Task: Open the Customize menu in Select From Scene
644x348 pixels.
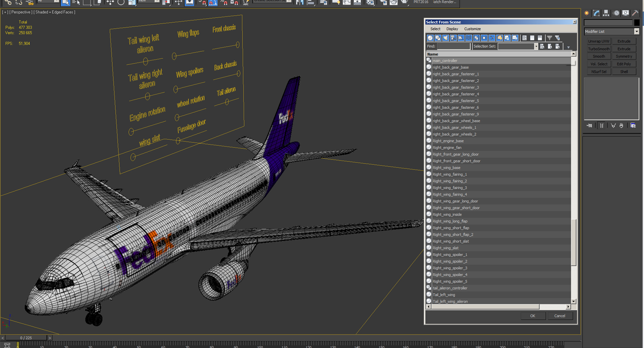Action: point(472,29)
